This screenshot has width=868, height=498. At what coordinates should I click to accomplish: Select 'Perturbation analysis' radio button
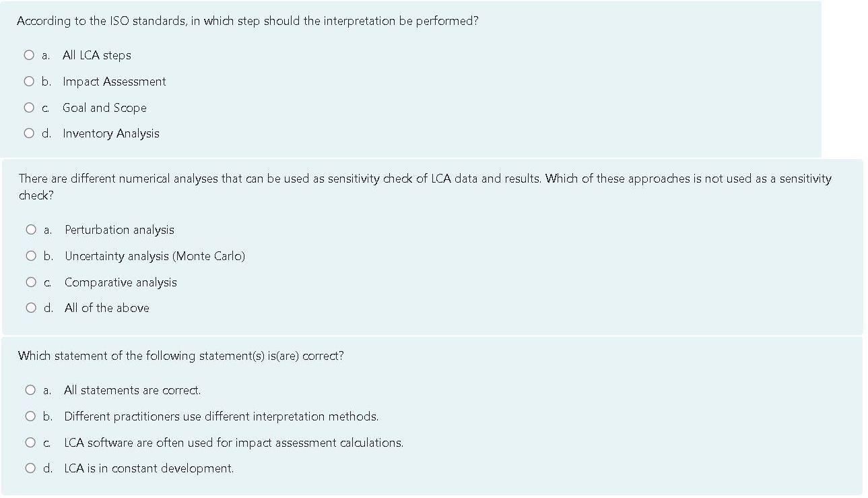31,230
